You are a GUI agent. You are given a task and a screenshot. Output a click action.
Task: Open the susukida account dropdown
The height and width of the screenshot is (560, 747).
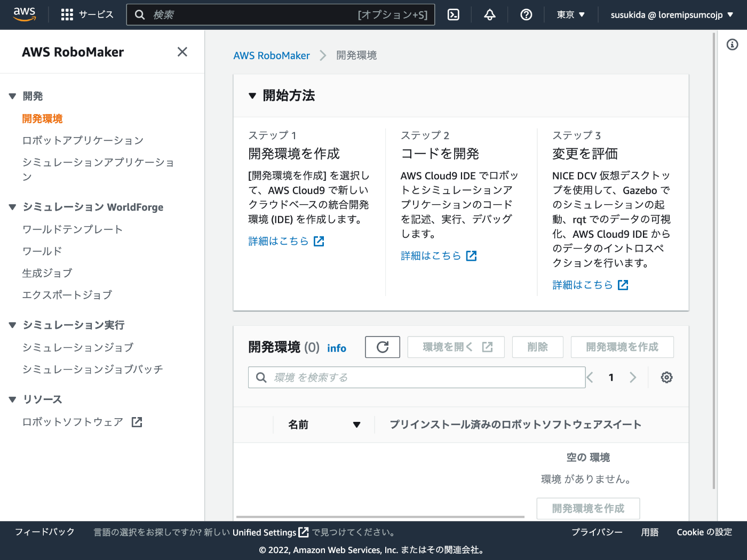(x=672, y=15)
